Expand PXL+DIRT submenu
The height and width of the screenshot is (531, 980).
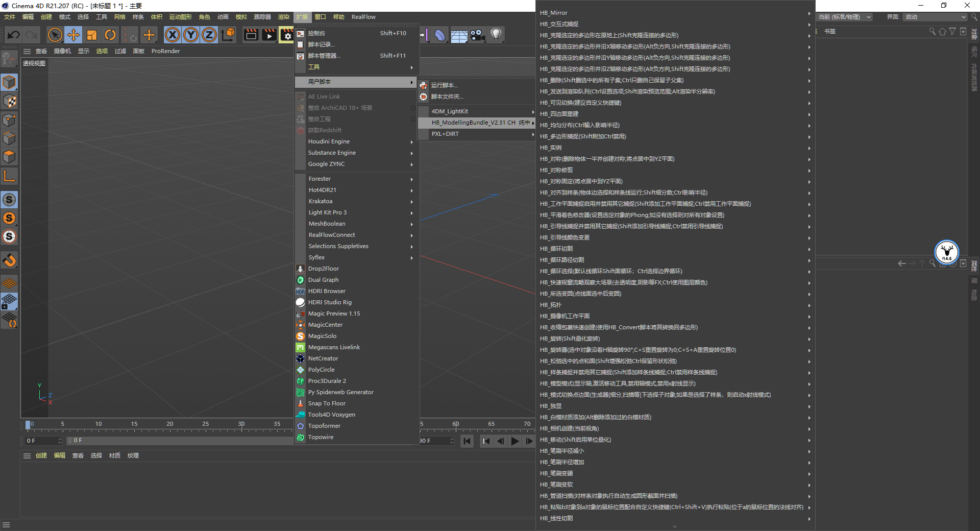tap(476, 134)
